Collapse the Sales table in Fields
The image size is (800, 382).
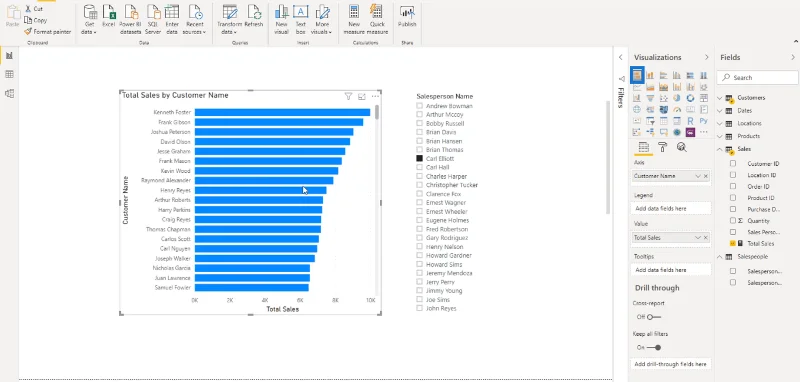click(720, 149)
